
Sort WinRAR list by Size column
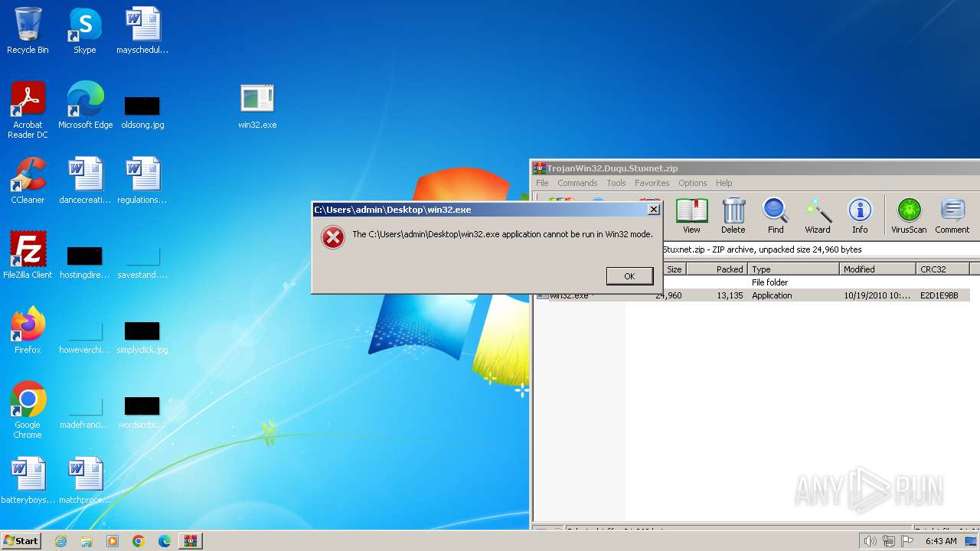coord(674,269)
